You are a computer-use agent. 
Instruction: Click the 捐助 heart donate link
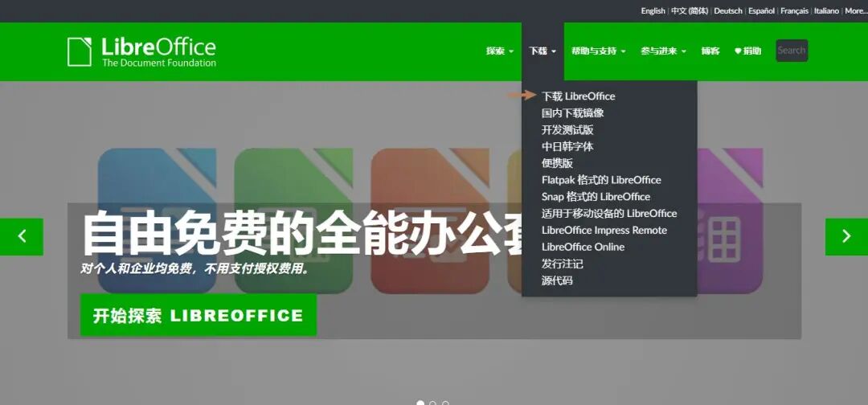[747, 51]
